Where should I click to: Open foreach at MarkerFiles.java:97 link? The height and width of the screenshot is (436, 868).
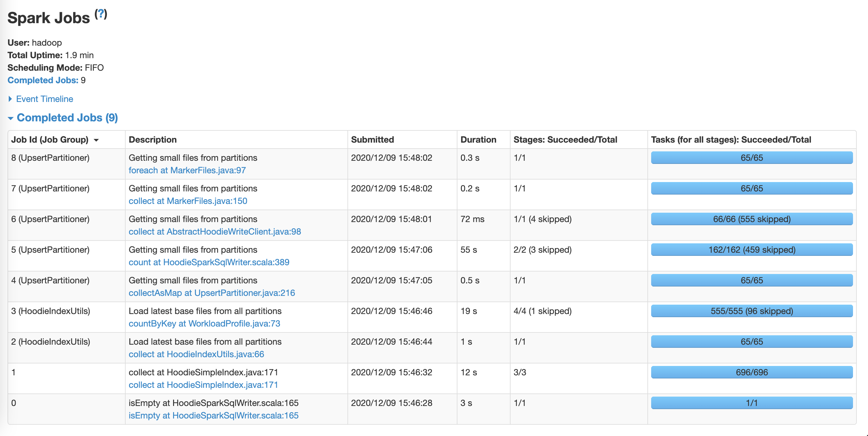click(x=187, y=170)
